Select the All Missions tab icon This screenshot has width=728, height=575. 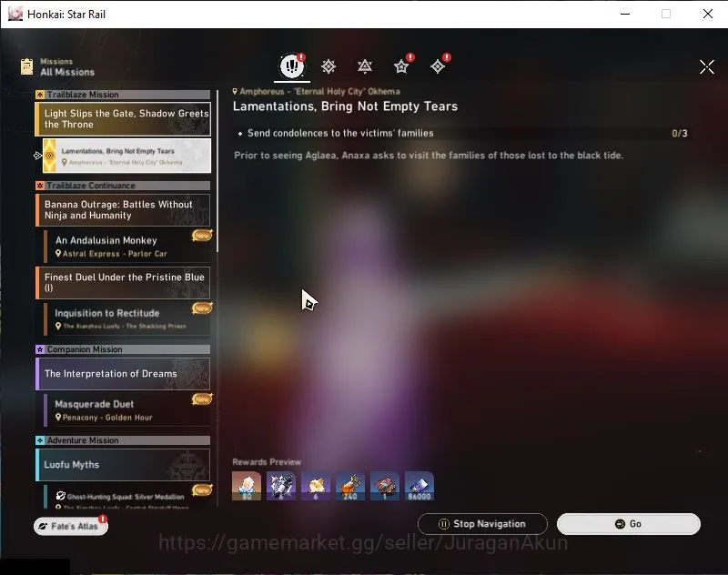292,66
